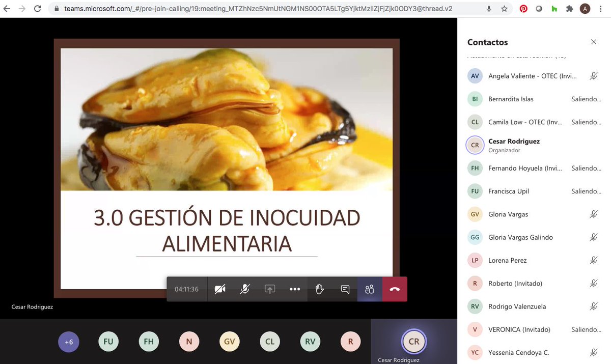Click Rodrigo Valenzuela's muted microphone icon
This screenshot has height=364, width=611.
click(593, 306)
